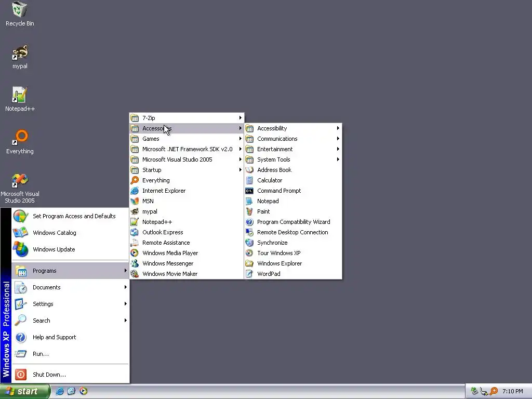The height and width of the screenshot is (399, 532).
Task: Expand the Startup submenu
Action: point(187,170)
